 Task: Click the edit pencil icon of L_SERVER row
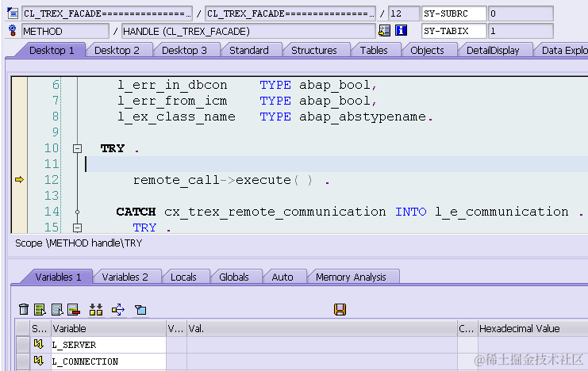click(x=39, y=343)
